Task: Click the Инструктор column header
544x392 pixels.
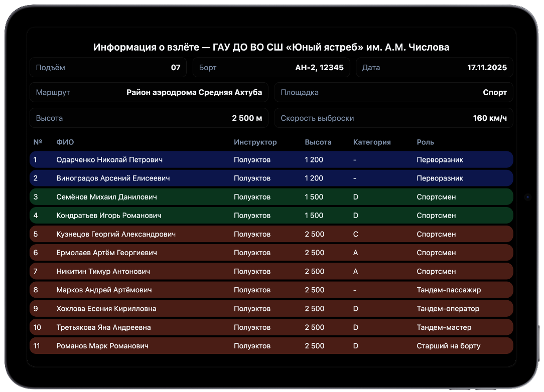Action: pyautogui.click(x=255, y=142)
